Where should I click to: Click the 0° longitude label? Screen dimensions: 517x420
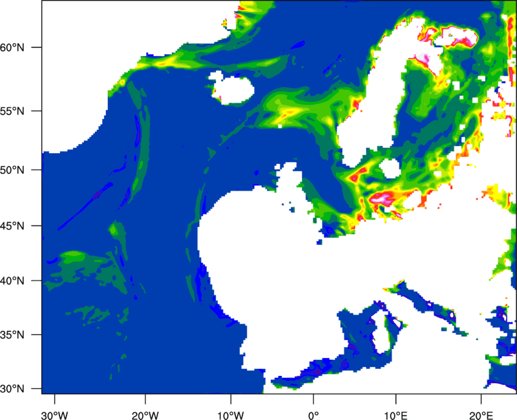click(313, 415)
